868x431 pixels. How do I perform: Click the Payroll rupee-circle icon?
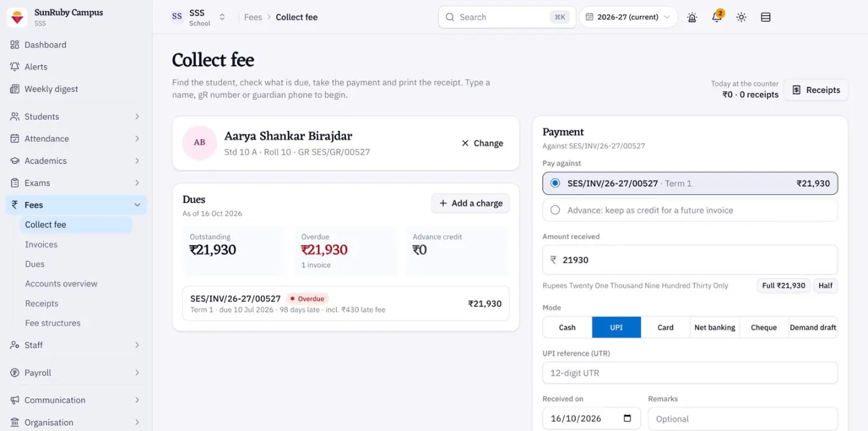point(15,373)
